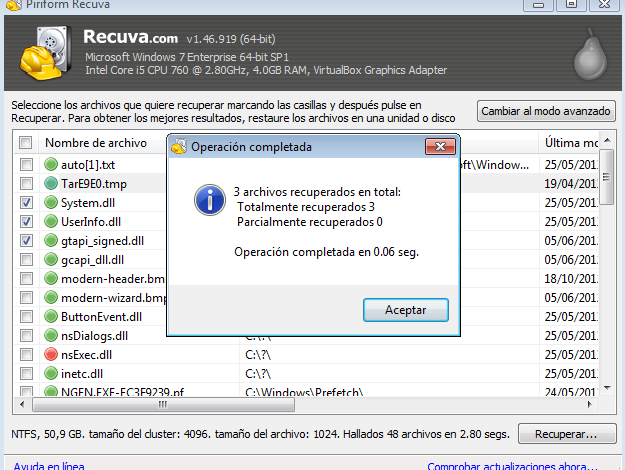Click the vertical scrollbar thumb
The image size is (625, 470).
pos(607,177)
